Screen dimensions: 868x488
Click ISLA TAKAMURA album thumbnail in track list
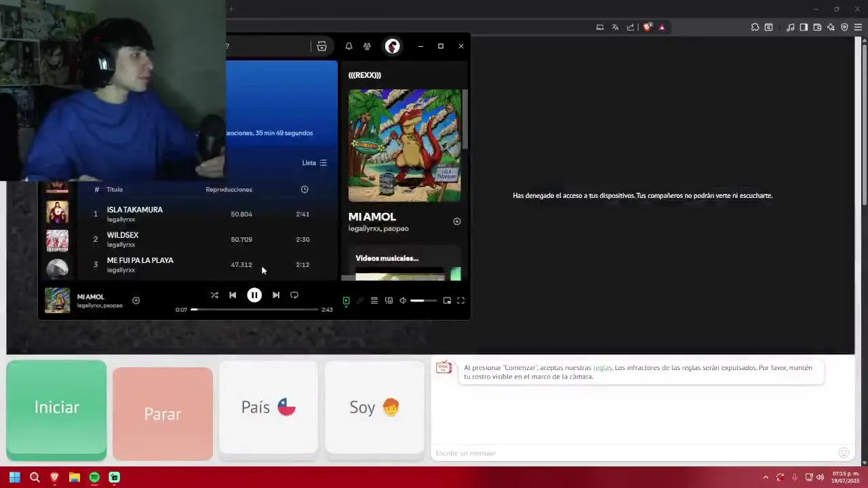pyautogui.click(x=57, y=213)
